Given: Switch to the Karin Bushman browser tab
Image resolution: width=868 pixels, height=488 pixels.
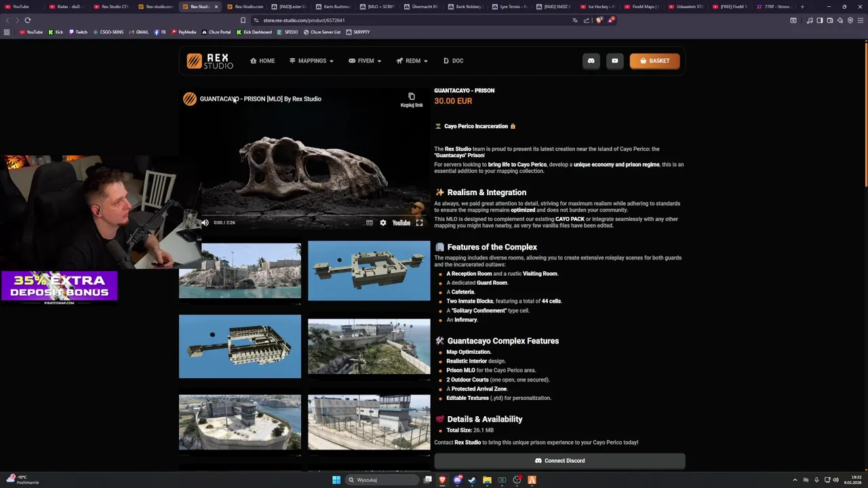Looking at the screenshot, I should [334, 7].
